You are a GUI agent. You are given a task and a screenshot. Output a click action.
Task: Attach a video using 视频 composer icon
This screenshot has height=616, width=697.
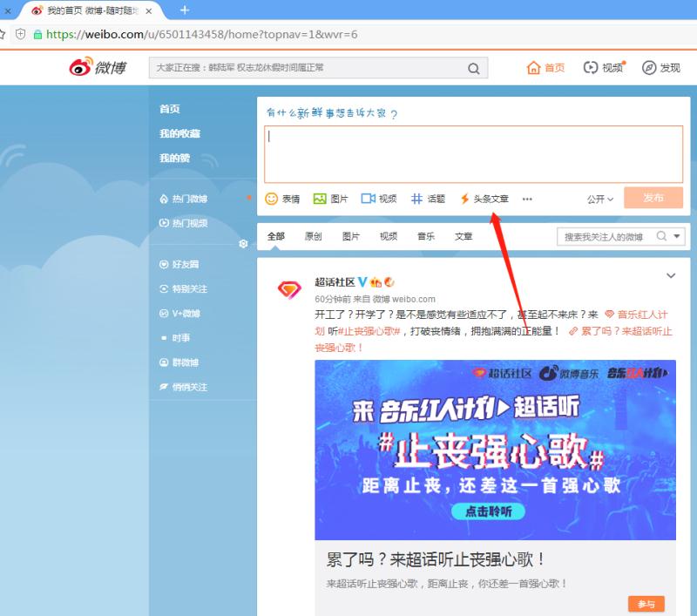(x=368, y=199)
